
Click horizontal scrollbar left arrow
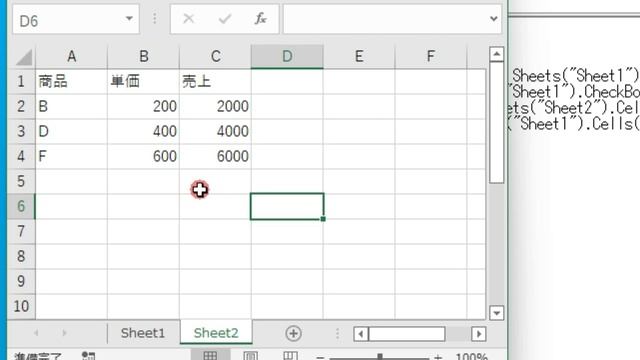pyautogui.click(x=360, y=334)
